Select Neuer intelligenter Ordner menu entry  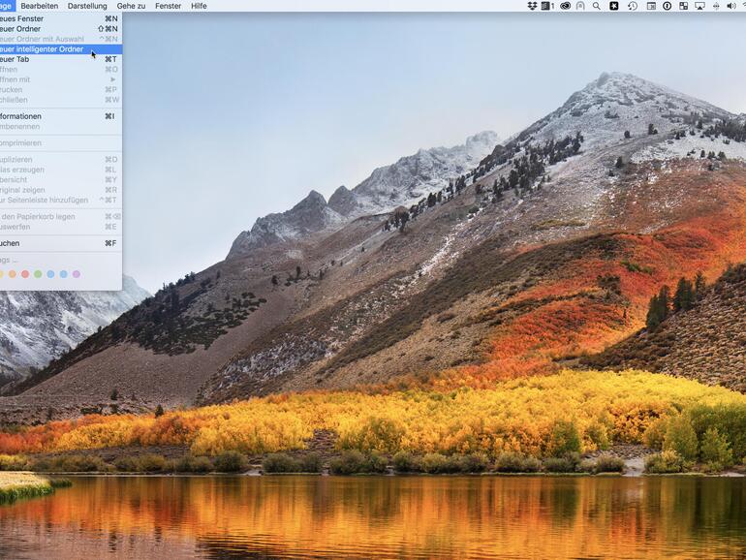(61, 49)
